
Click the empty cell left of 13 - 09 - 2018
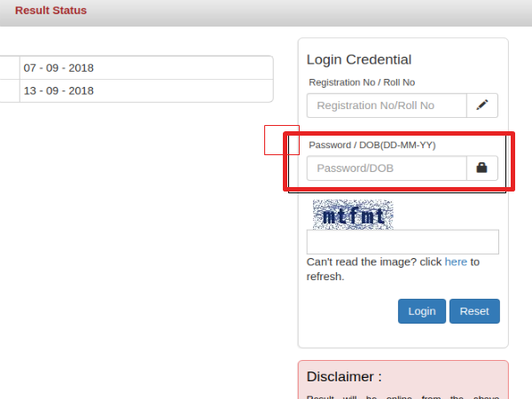pyautogui.click(x=10, y=91)
